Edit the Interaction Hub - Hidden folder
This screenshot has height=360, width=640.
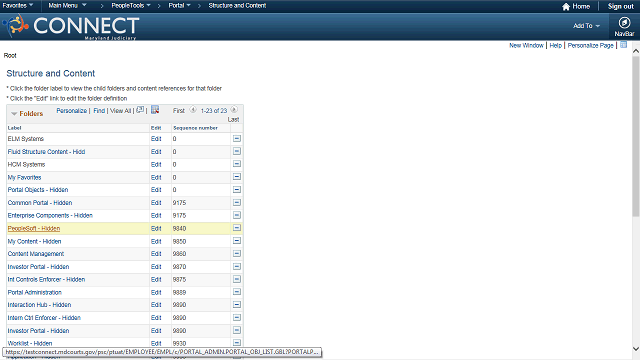pos(156,305)
